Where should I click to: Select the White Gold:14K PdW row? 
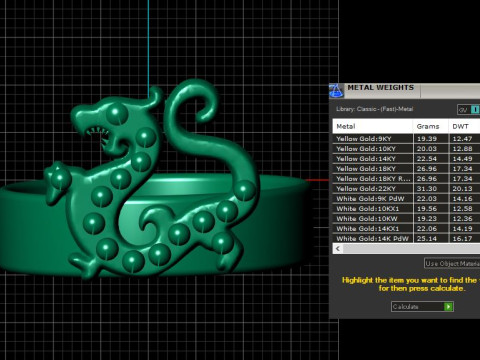pyautogui.click(x=406, y=238)
